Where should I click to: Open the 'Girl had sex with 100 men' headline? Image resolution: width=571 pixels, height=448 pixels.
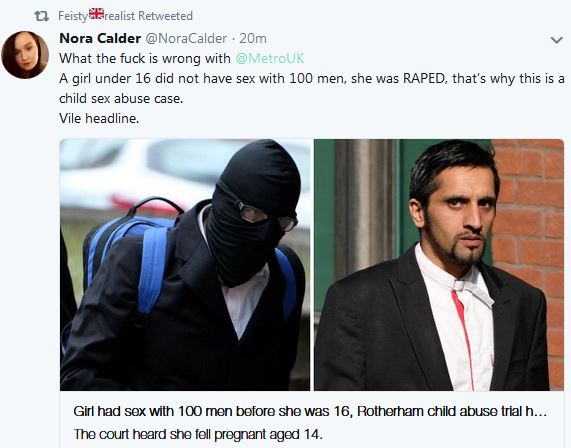[x=310, y=411]
